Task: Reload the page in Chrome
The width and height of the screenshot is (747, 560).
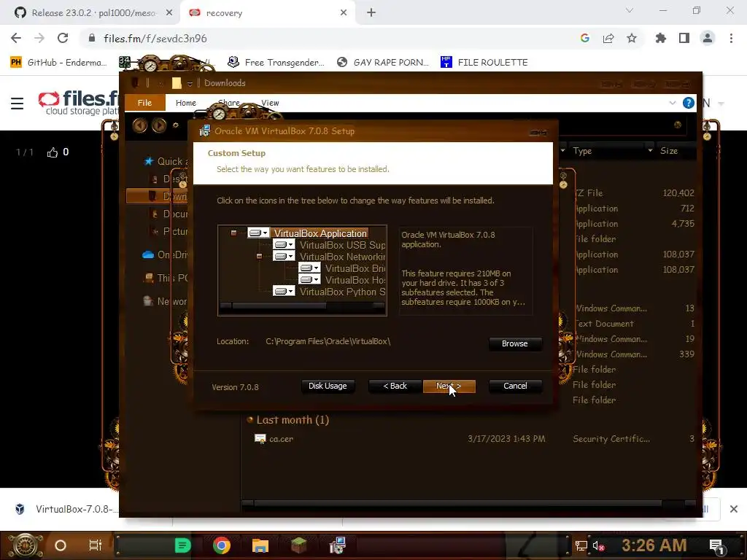Action: coord(63,38)
